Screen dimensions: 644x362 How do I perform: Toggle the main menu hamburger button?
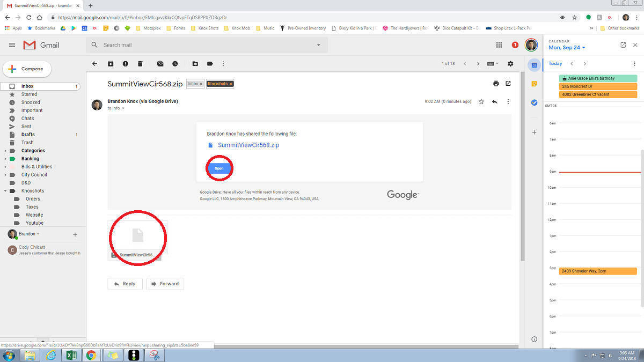12,45
